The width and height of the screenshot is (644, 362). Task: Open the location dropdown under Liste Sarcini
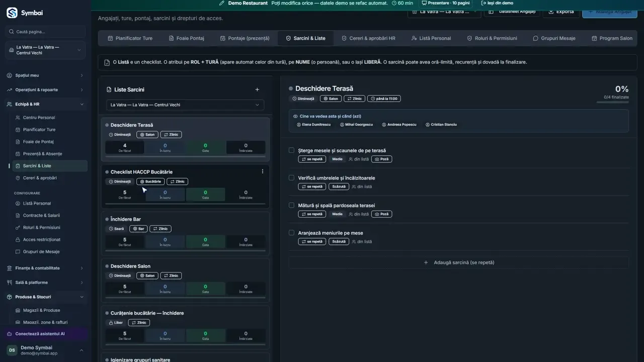185,105
